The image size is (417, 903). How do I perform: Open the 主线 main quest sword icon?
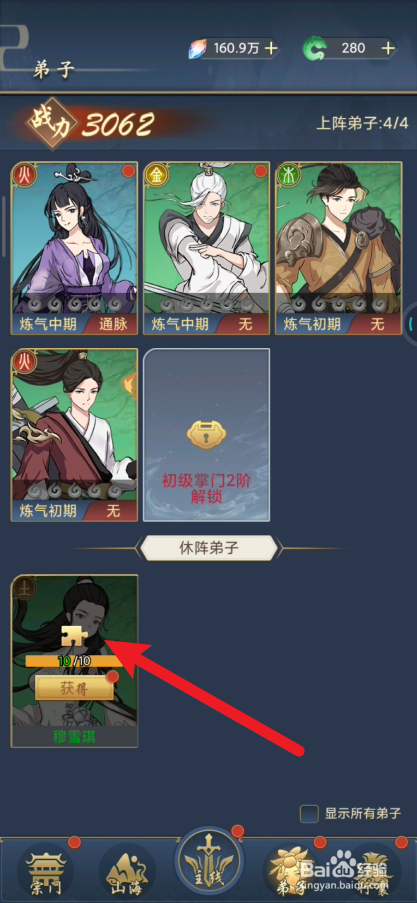pyautogui.click(x=209, y=862)
